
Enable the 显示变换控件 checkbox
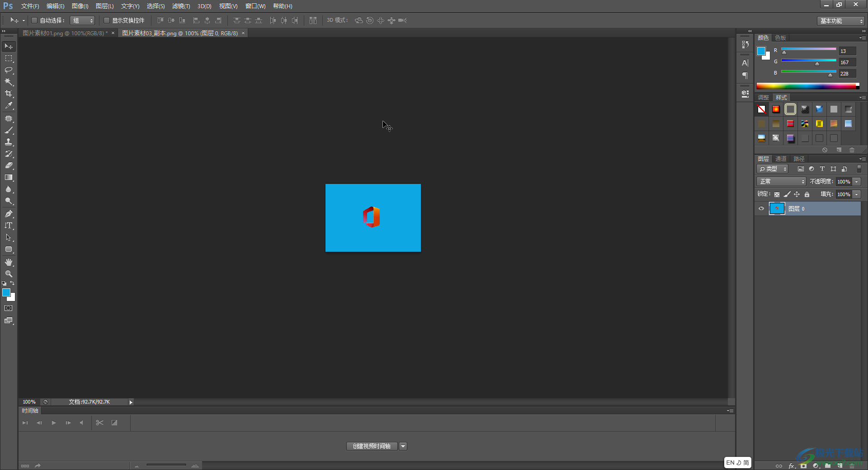tap(107, 20)
